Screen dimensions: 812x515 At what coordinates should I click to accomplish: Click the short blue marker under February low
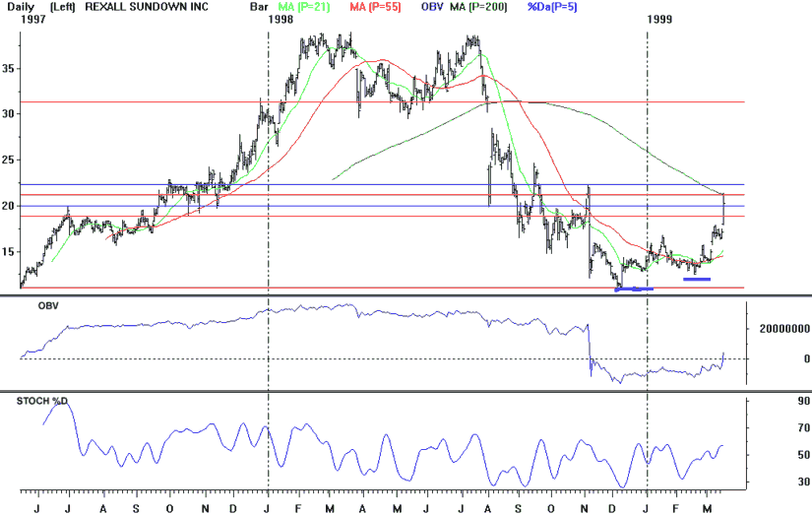tap(697, 280)
